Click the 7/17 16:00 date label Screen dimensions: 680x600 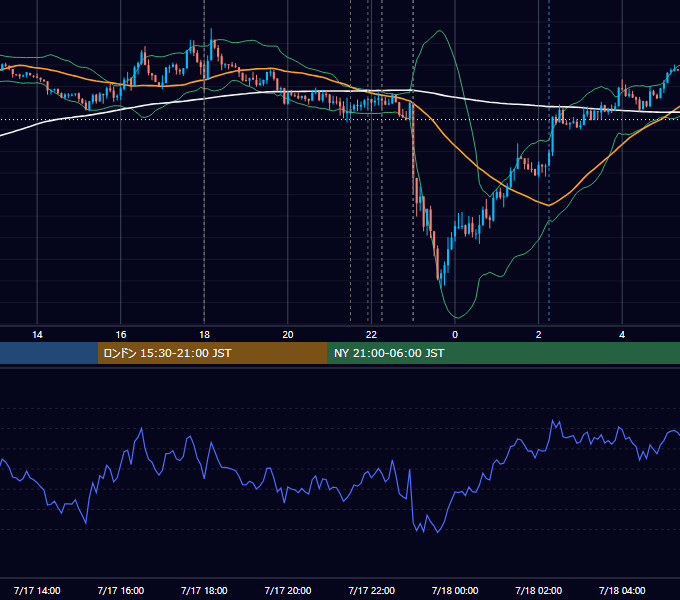click(x=121, y=590)
